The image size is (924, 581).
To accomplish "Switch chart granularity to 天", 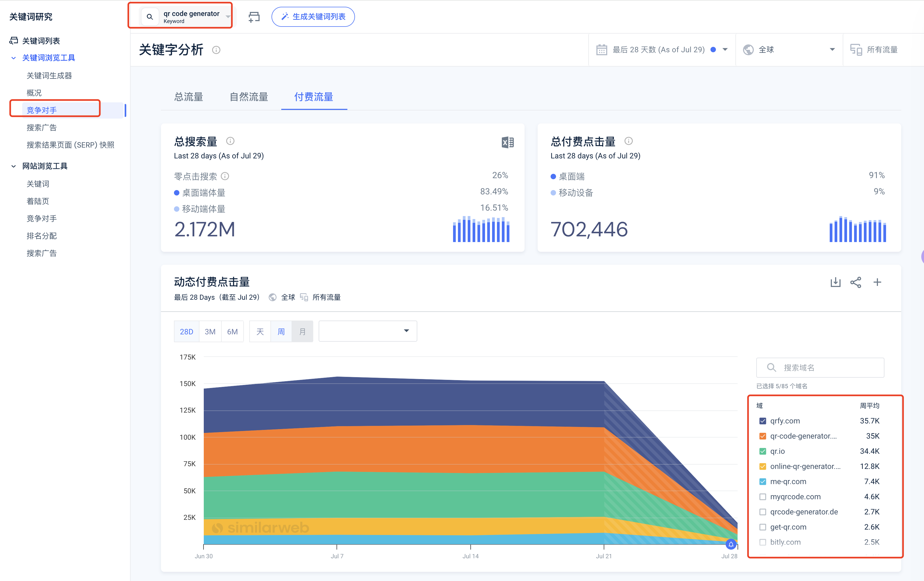I will (x=260, y=331).
